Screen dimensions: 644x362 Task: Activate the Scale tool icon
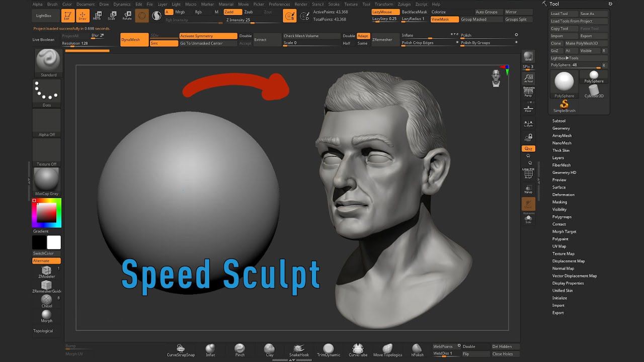click(112, 16)
